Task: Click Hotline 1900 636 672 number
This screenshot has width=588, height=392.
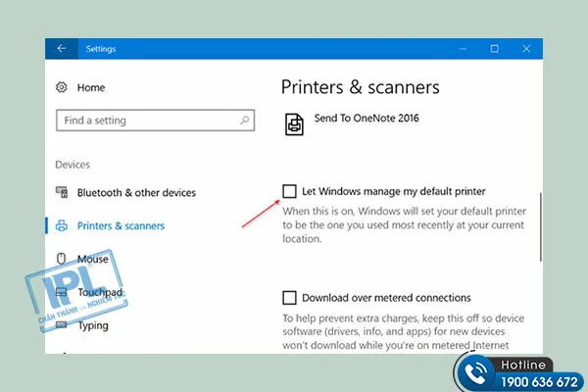Action: point(539,382)
